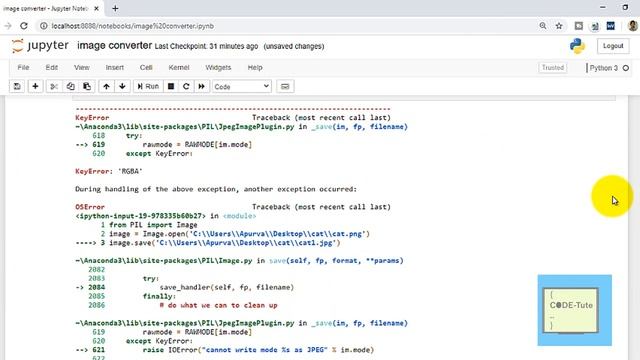Click the Logout button
The width and height of the screenshot is (640, 360).
[x=613, y=46]
